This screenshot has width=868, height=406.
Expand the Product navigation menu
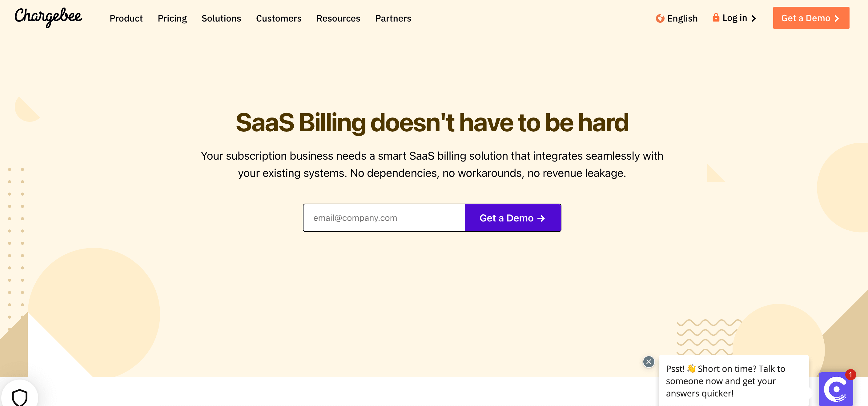tap(126, 18)
